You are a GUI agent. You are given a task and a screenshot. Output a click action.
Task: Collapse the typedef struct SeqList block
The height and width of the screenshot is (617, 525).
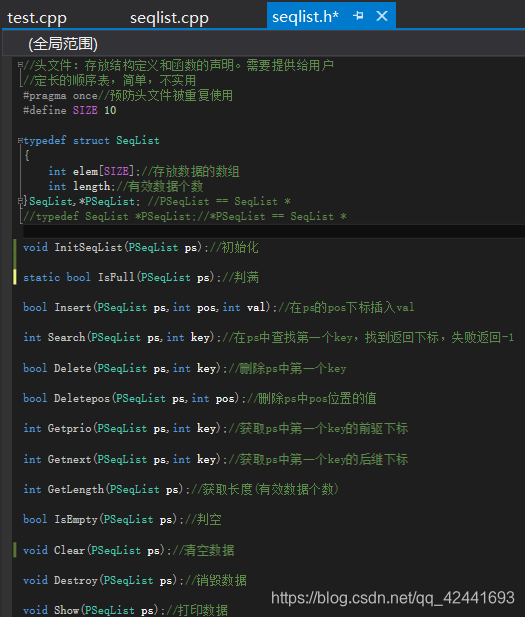pos(20,140)
